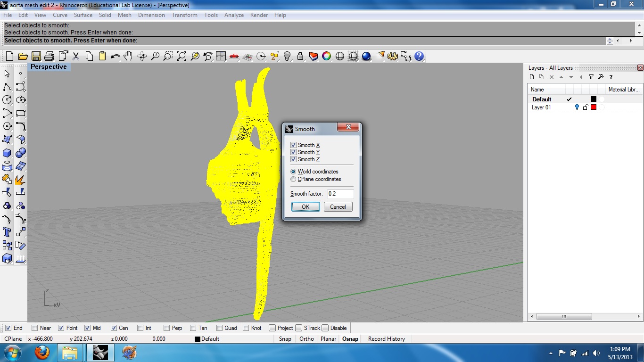
Task: Click the Smooth factor input field
Action: coord(340,194)
